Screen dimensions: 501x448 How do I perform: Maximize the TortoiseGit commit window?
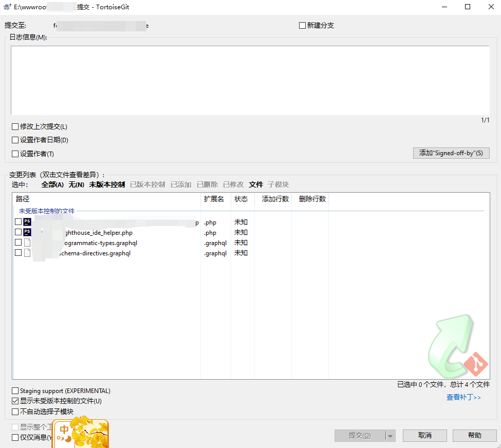tap(468, 7)
